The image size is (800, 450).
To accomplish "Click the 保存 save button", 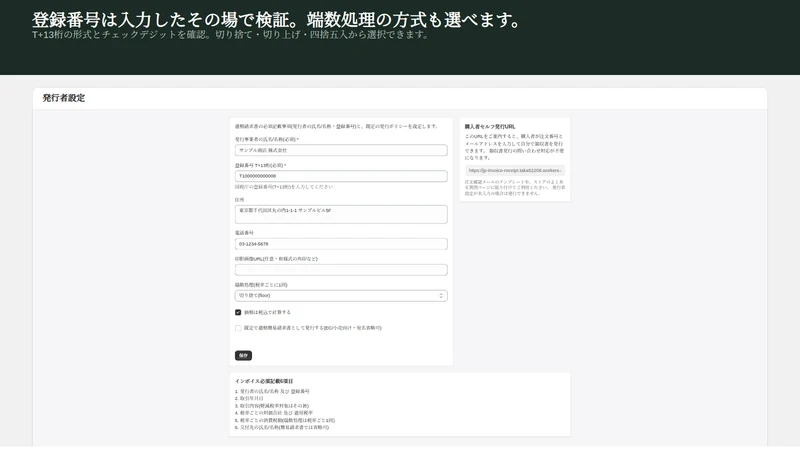I will click(243, 356).
